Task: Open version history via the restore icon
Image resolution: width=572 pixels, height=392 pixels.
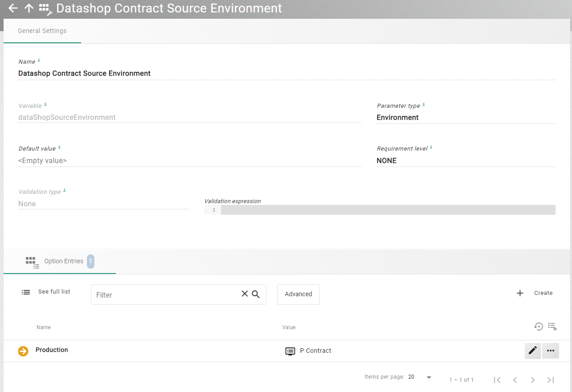Action: point(539,327)
